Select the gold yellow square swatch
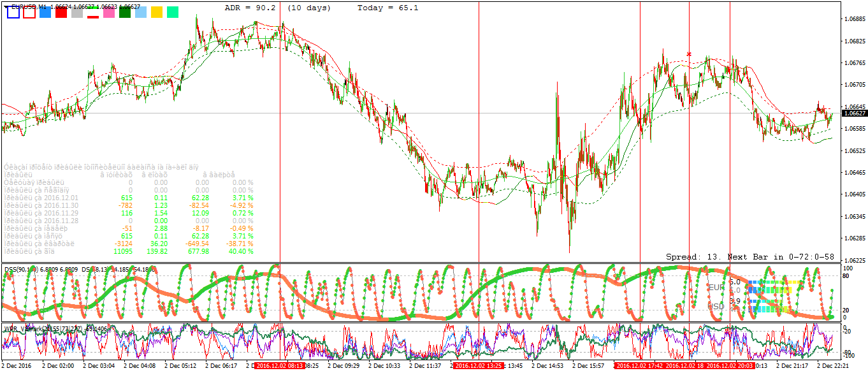Image resolution: width=868 pixels, height=373 pixels. pos(157,12)
